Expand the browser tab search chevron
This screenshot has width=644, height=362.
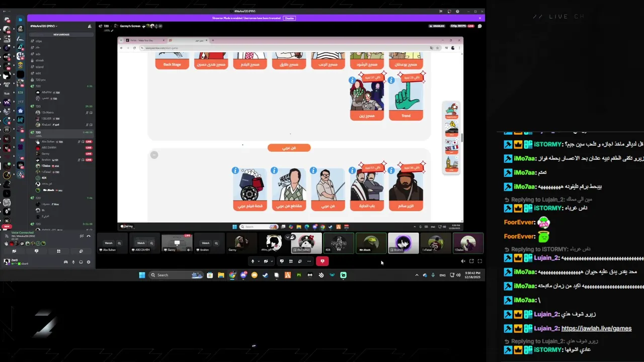coord(121,40)
